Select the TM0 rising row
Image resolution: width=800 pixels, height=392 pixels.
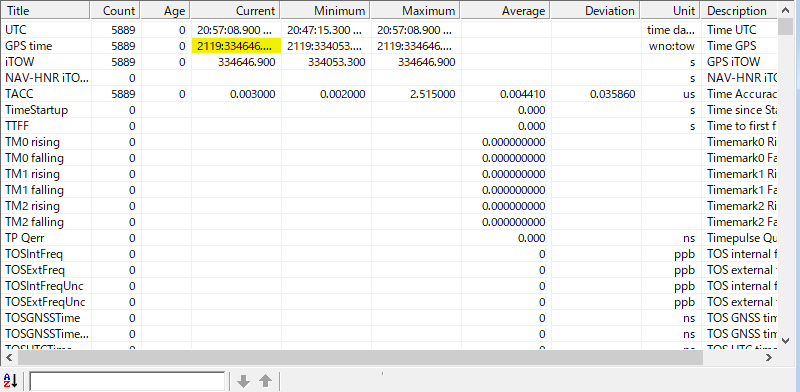point(389,142)
